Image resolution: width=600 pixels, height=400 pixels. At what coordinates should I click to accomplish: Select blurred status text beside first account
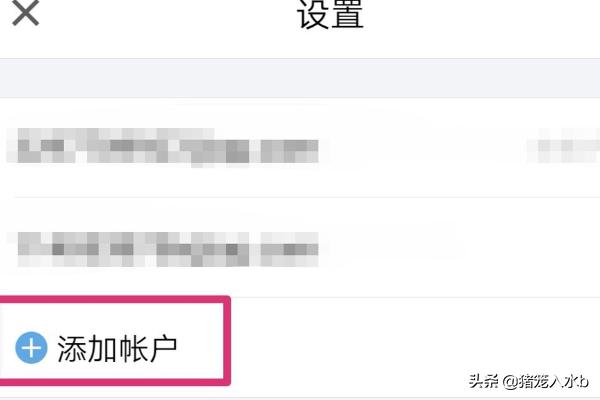tap(563, 145)
